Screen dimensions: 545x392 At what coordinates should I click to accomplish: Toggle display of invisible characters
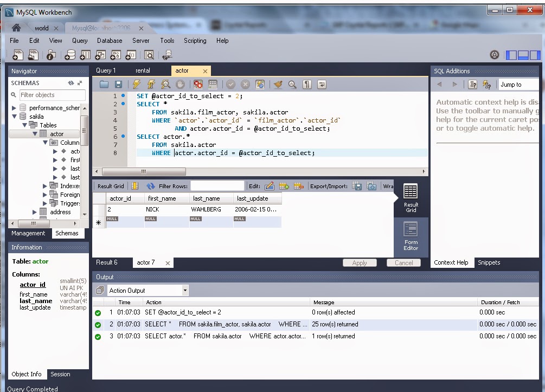tap(307, 84)
